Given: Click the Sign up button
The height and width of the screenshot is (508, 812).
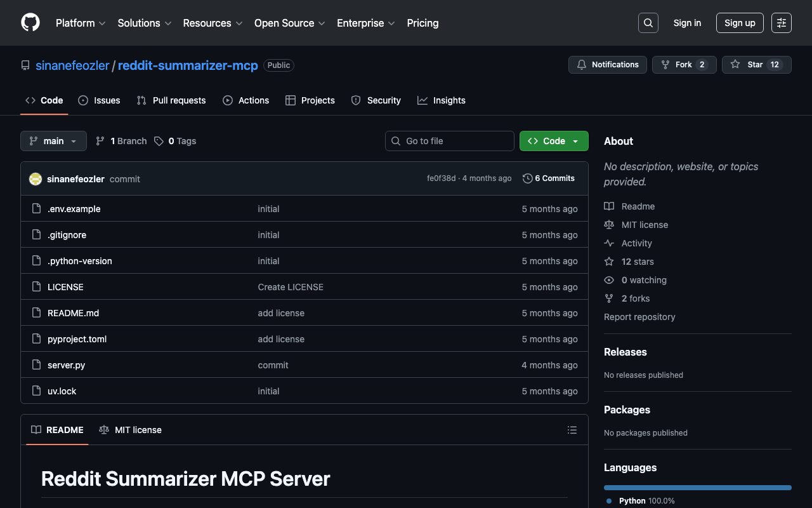Looking at the screenshot, I should click(x=740, y=23).
